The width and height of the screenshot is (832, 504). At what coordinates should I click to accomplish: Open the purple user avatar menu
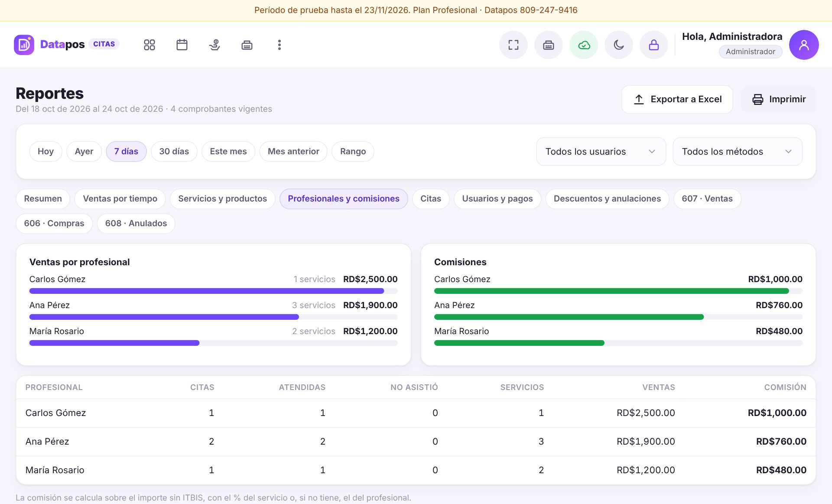pyautogui.click(x=804, y=45)
